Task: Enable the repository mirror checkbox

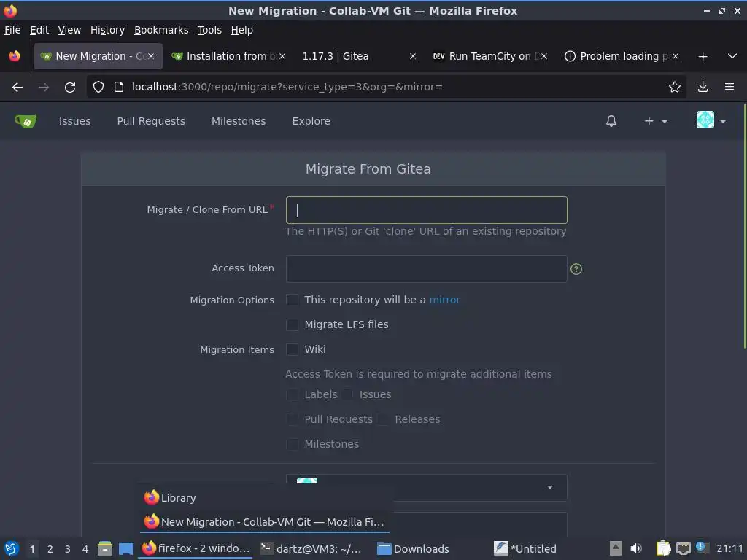Action: pyautogui.click(x=292, y=300)
